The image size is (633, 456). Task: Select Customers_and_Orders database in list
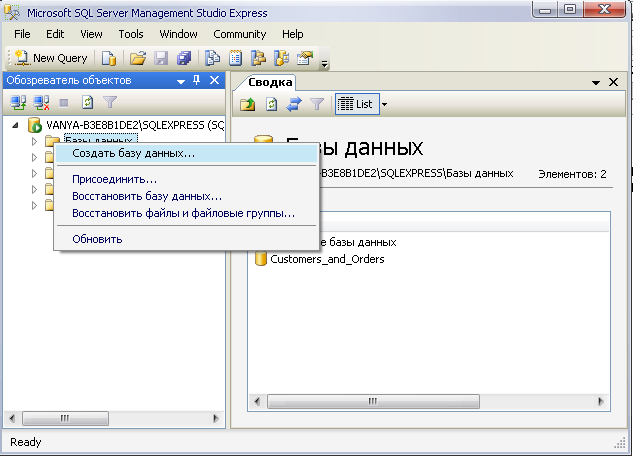tap(327, 259)
